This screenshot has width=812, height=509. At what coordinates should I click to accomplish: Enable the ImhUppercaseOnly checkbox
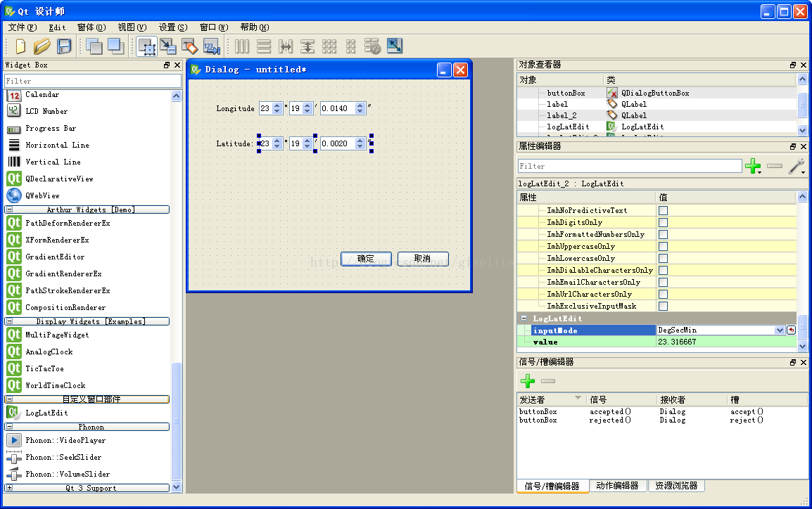[663, 246]
